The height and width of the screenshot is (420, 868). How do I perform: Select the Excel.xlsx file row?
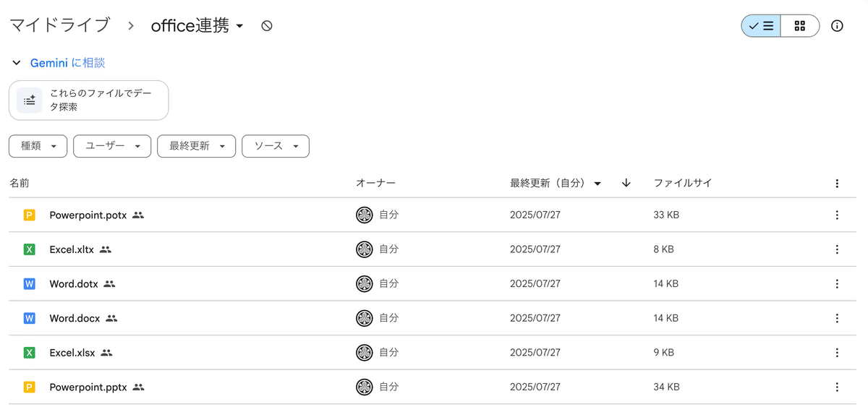click(x=217, y=353)
